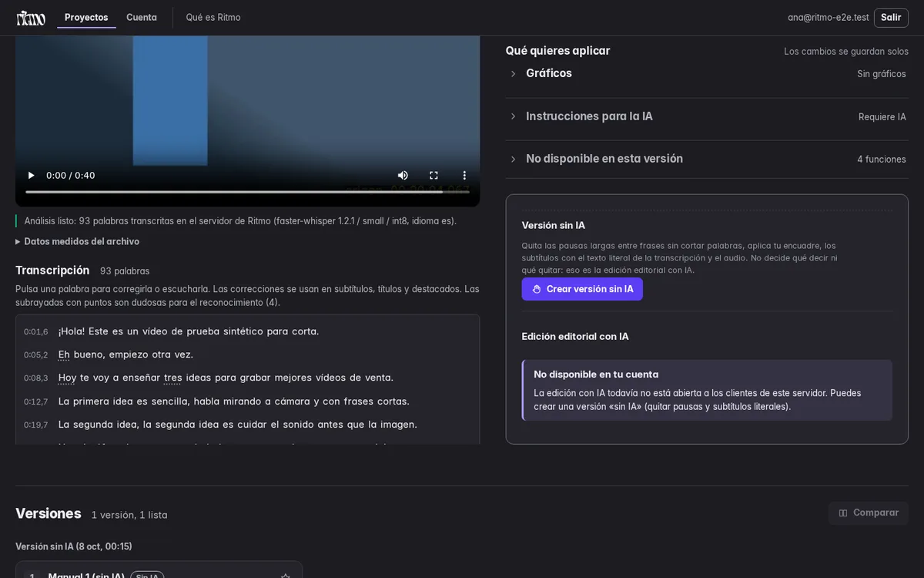Click timestamp 0:12,7 in transcript
Screen dimensions: 924x578
35,402
